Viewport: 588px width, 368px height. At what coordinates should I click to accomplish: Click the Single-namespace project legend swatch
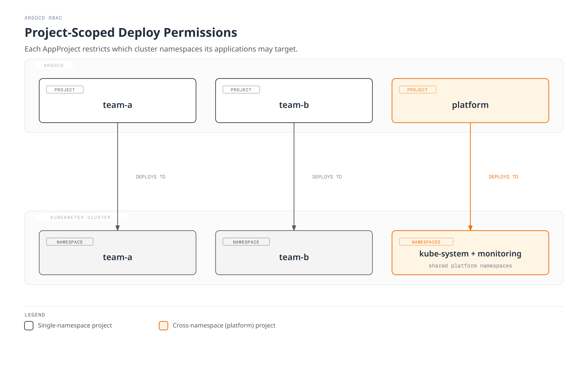point(29,326)
